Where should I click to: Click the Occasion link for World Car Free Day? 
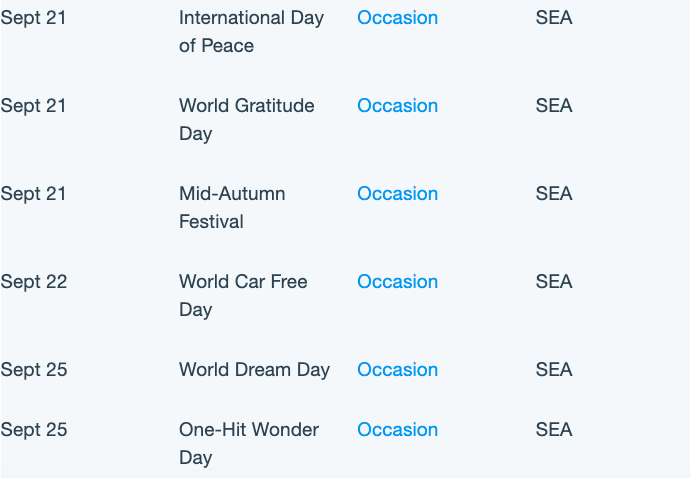(x=397, y=282)
